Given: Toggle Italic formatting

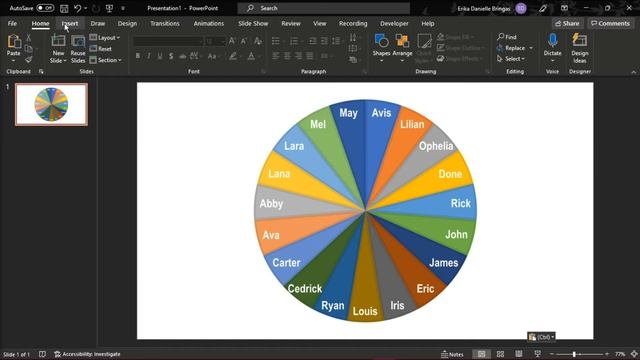Looking at the screenshot, I should tap(149, 56).
